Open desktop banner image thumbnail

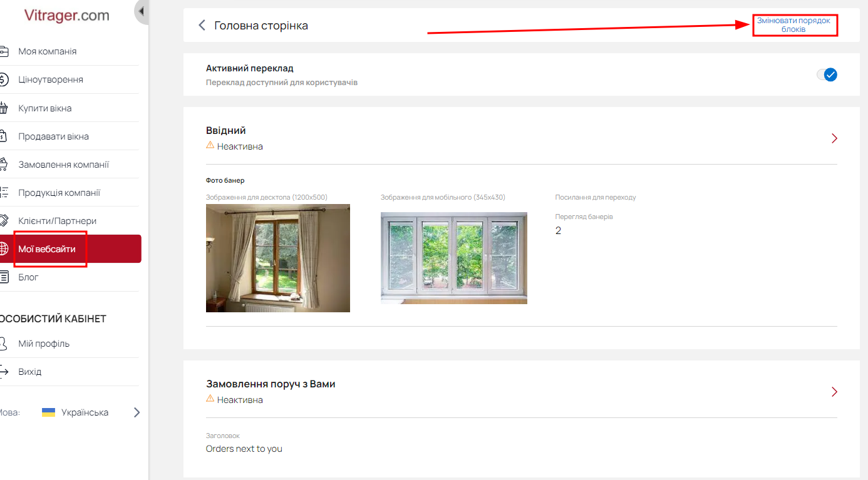[x=278, y=258]
